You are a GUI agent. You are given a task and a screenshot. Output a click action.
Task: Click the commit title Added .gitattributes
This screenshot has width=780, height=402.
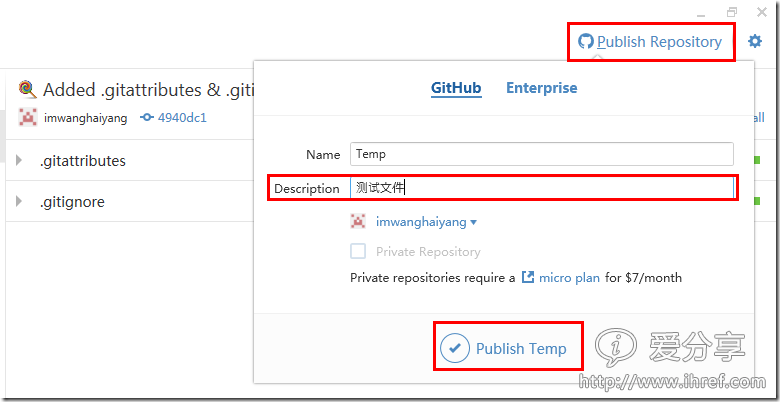(x=149, y=90)
